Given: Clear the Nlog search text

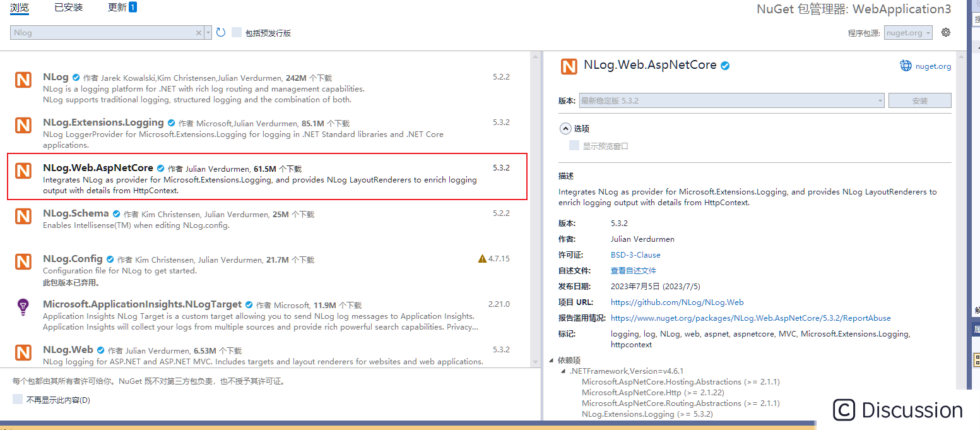Looking at the screenshot, I should 199,32.
